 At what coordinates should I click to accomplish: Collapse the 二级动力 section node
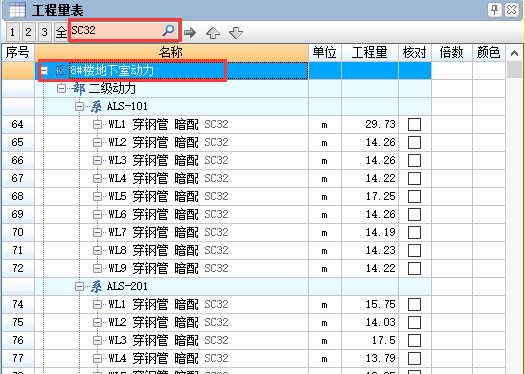pos(61,88)
